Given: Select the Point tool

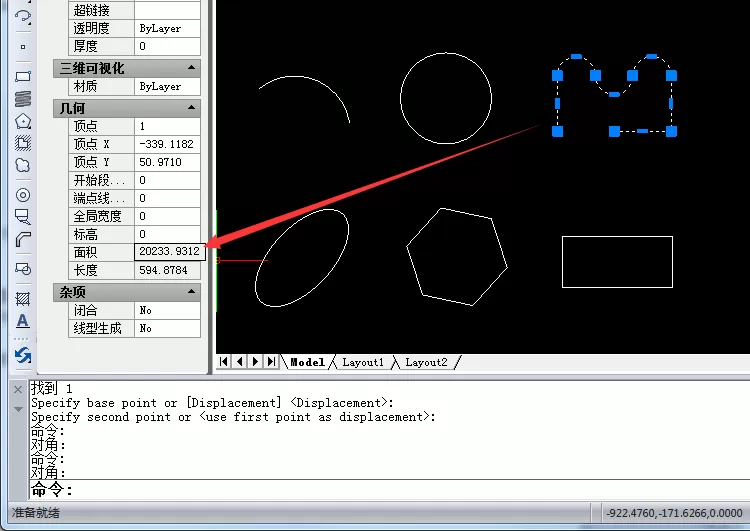Looking at the screenshot, I should point(23,47).
